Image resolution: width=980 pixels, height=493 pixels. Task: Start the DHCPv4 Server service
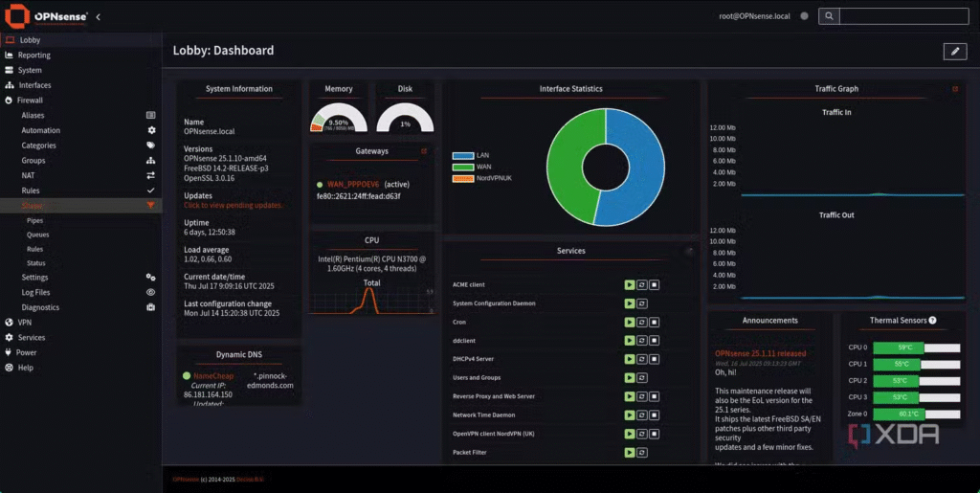tap(629, 359)
